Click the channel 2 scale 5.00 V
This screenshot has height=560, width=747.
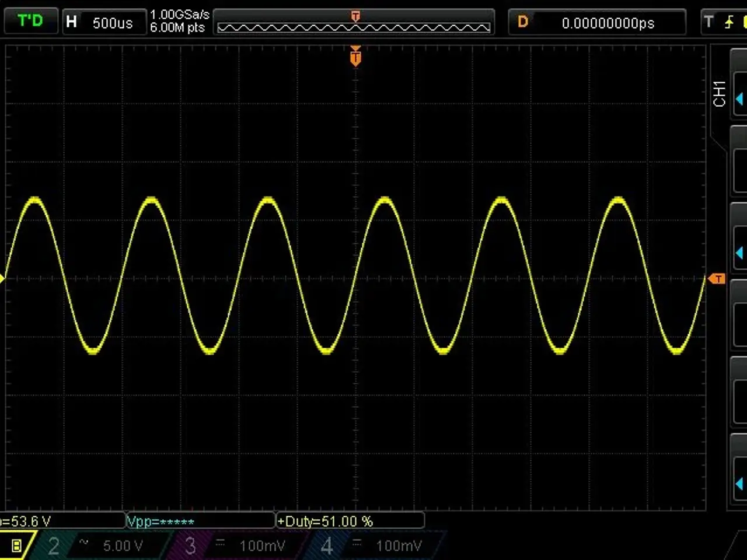click(x=123, y=546)
